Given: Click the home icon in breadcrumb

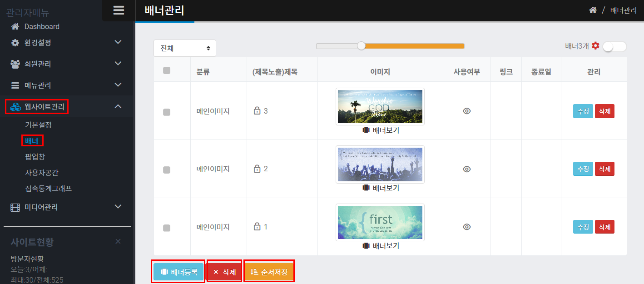Looking at the screenshot, I should tap(593, 10).
